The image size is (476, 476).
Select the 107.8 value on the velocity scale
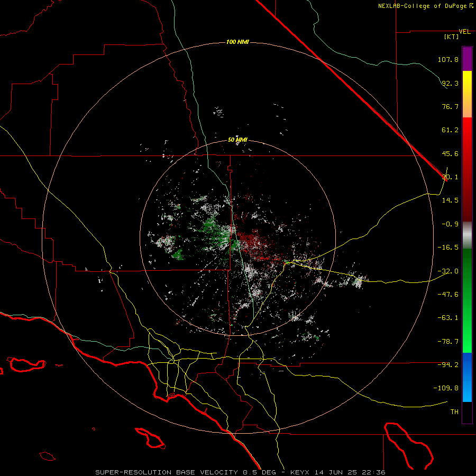pyautogui.click(x=448, y=59)
